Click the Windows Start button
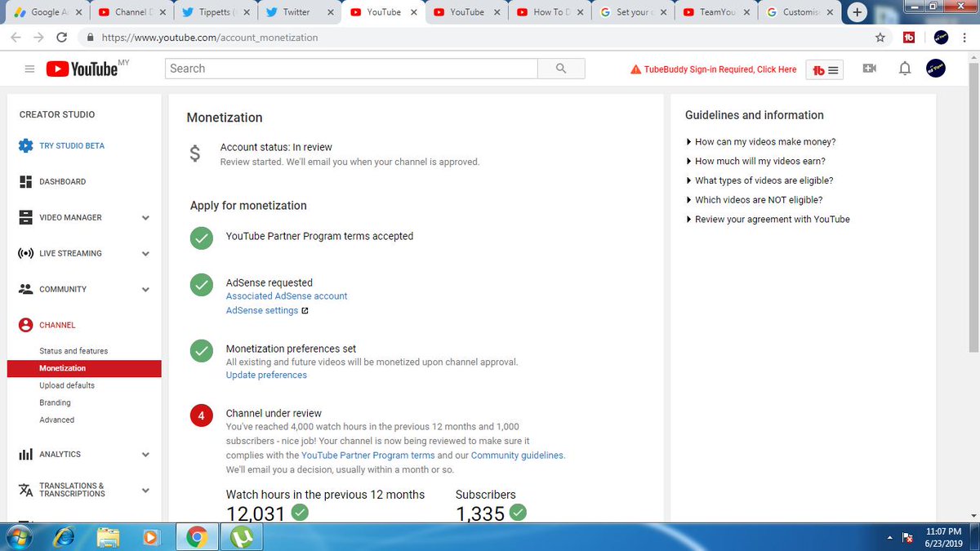Image resolution: width=980 pixels, height=551 pixels. (19, 536)
